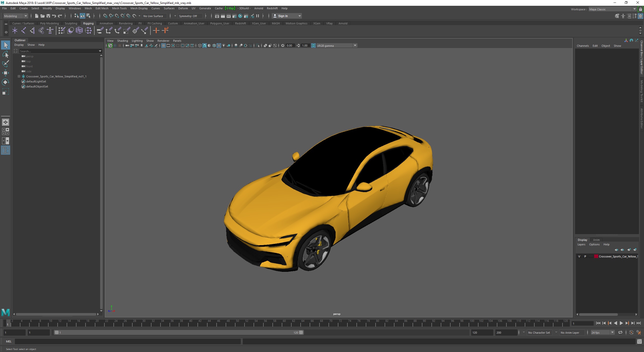The image size is (644, 352).
Task: Choose the Move tool in the toolbox
Action: click(6, 73)
